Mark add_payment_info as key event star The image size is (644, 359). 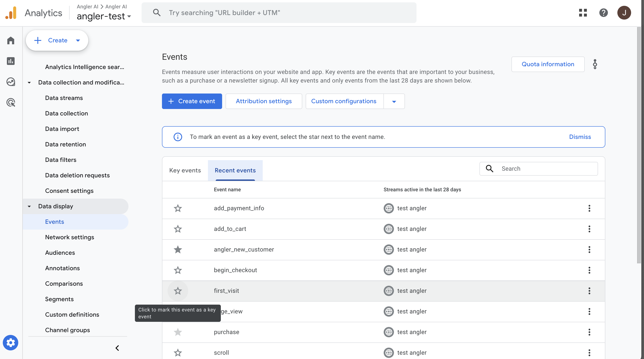tap(178, 208)
